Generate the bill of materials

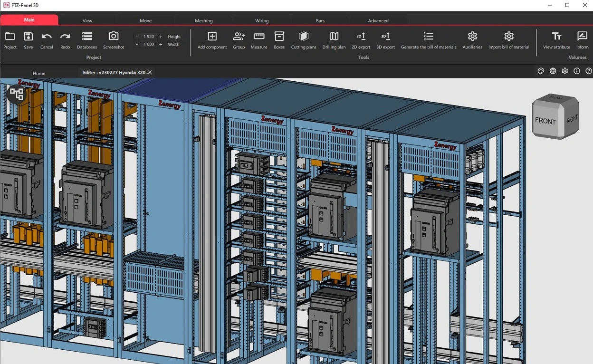click(x=428, y=37)
